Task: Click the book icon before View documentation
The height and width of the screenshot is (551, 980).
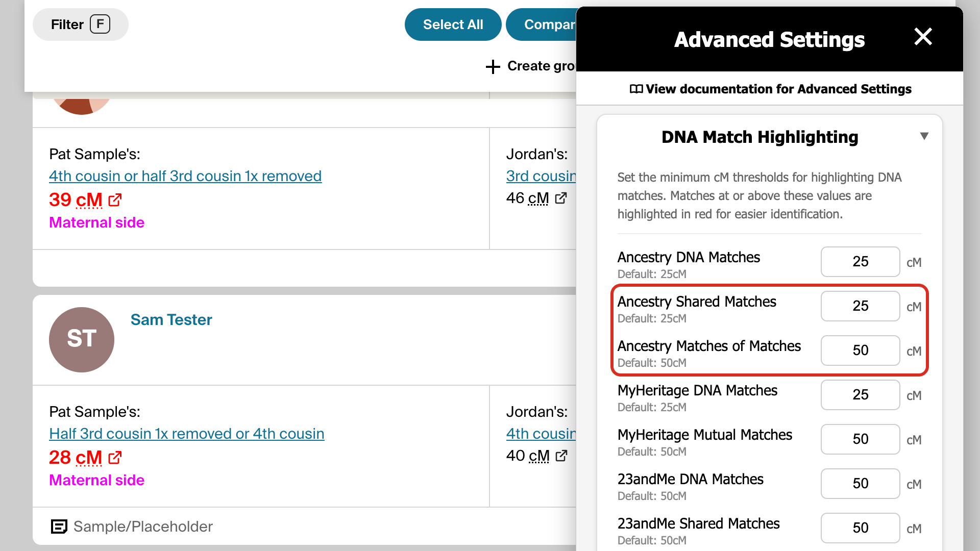Action: [x=636, y=89]
